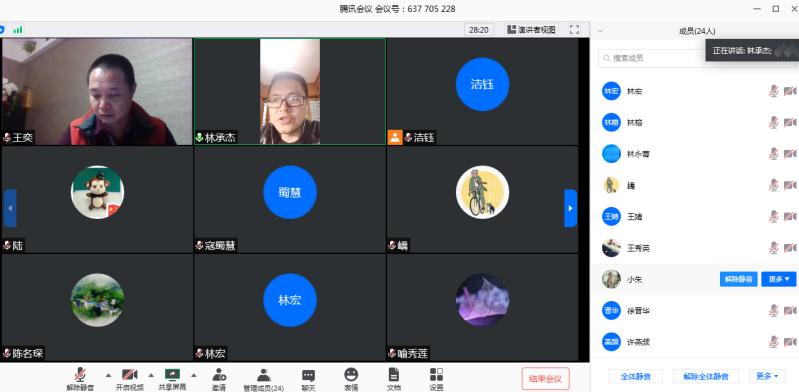Click 王秀英 avatar in the member list
Viewport: 799px width, 392px height.
tap(611, 248)
